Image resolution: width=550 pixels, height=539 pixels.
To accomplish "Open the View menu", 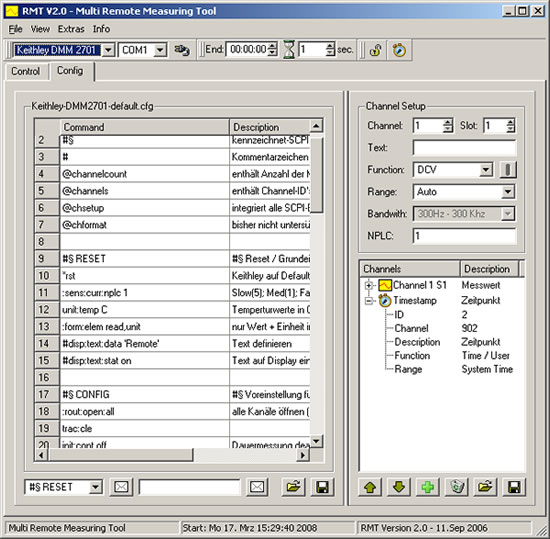I will click(40, 29).
